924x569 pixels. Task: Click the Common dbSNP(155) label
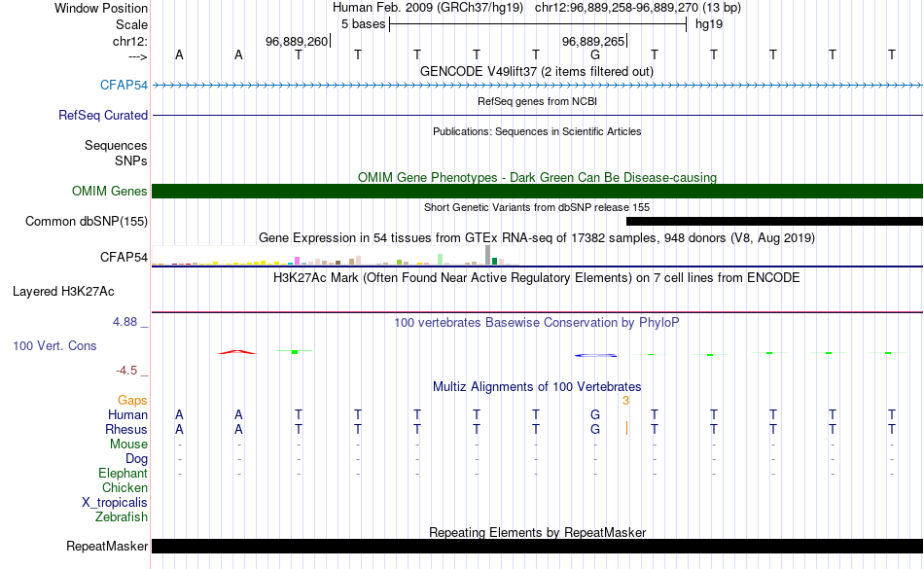[86, 222]
